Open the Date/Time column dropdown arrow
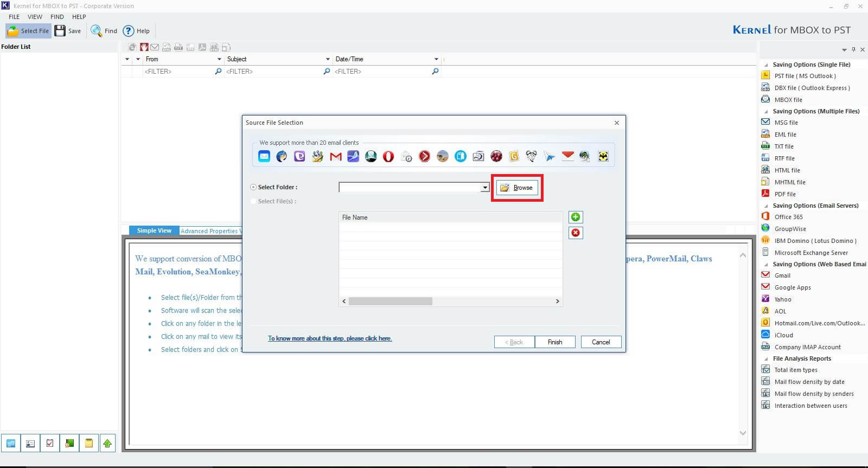The width and height of the screenshot is (868, 468). pos(436,59)
